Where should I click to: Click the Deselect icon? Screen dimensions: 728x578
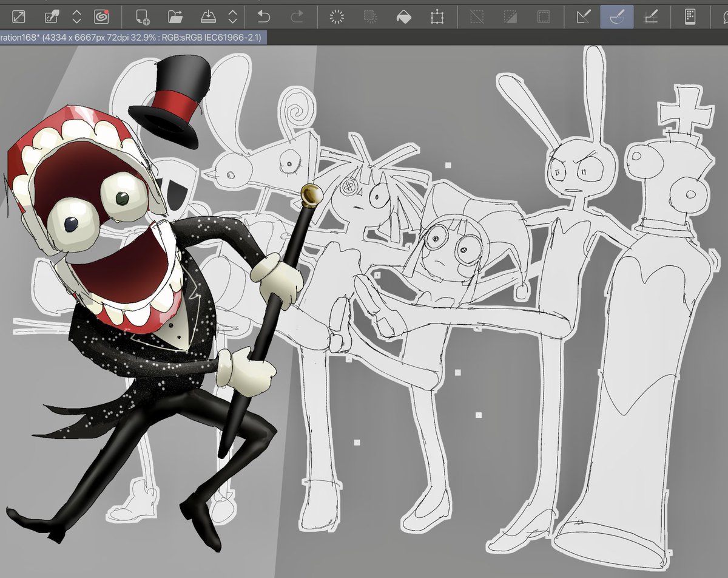click(477, 16)
